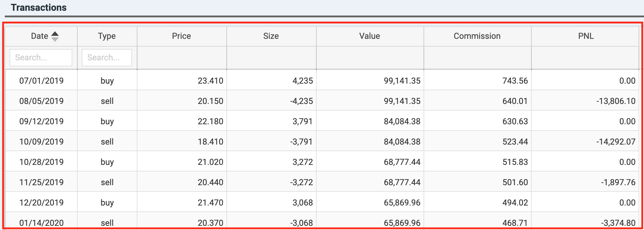Sort table by Type column header
644x230 pixels.
click(x=107, y=36)
